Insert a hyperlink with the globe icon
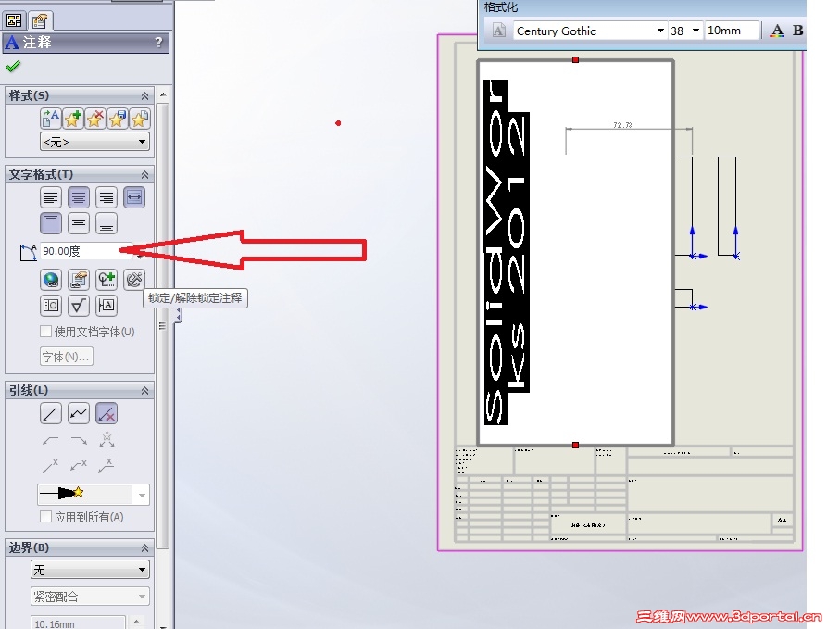 click(x=51, y=280)
